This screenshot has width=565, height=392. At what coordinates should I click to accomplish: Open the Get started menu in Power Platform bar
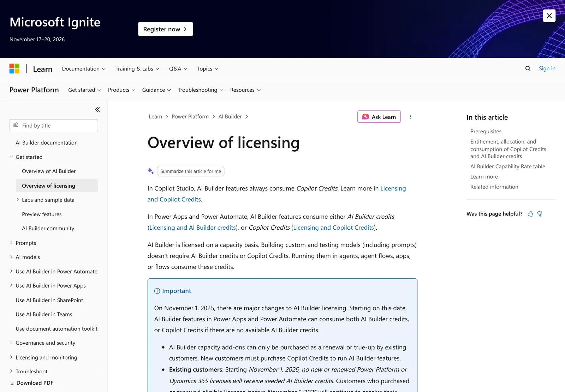tap(85, 90)
